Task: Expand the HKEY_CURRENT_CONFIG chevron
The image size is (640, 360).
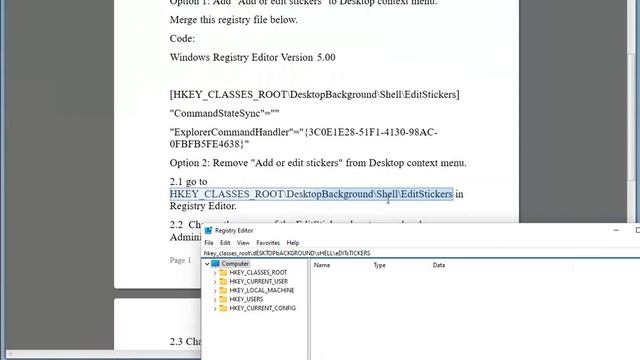Action: pyautogui.click(x=215, y=309)
